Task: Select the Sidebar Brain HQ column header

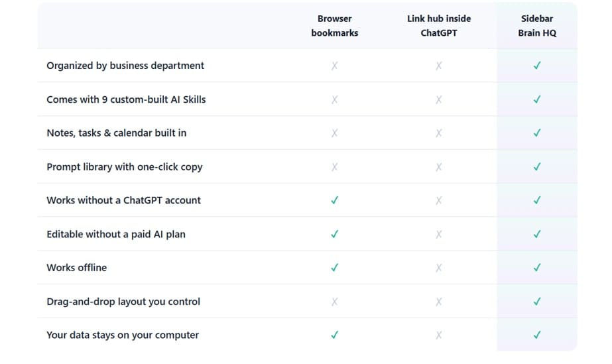Action: 537,26
